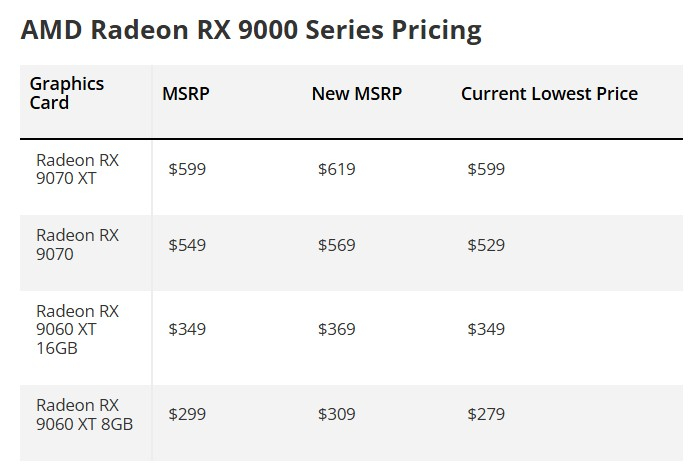Select the Radeon RX 9070 row label
Viewport: 697px width, 472px height.
pyautogui.click(x=77, y=245)
